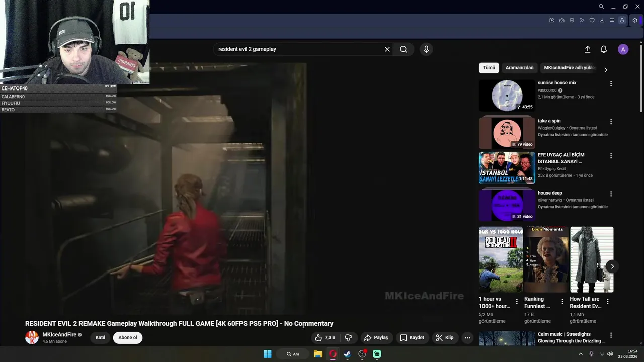Open Opera easy setup sliders icon
644x362 pixels.
pyautogui.click(x=612, y=20)
